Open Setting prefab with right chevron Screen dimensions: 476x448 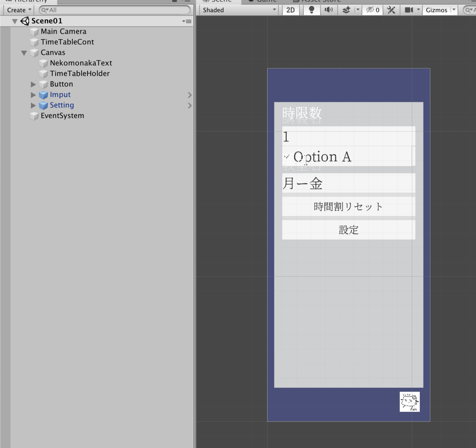coord(190,106)
